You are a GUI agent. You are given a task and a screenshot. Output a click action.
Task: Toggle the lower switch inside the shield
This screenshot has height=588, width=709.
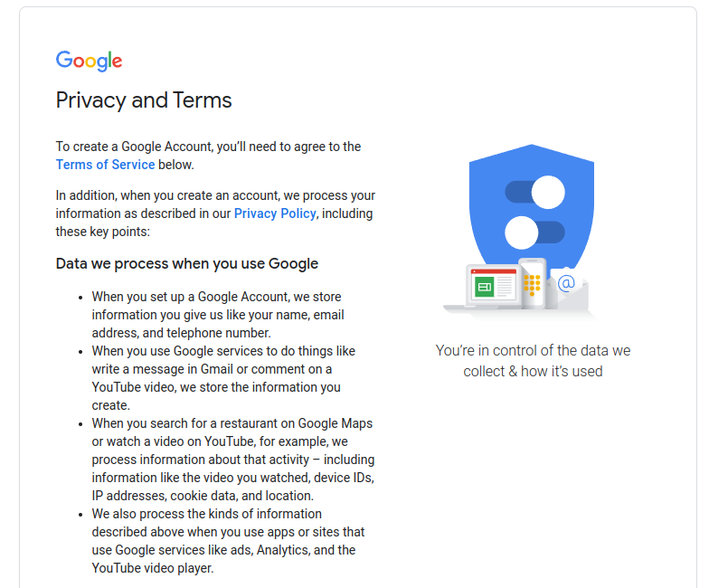click(x=535, y=232)
